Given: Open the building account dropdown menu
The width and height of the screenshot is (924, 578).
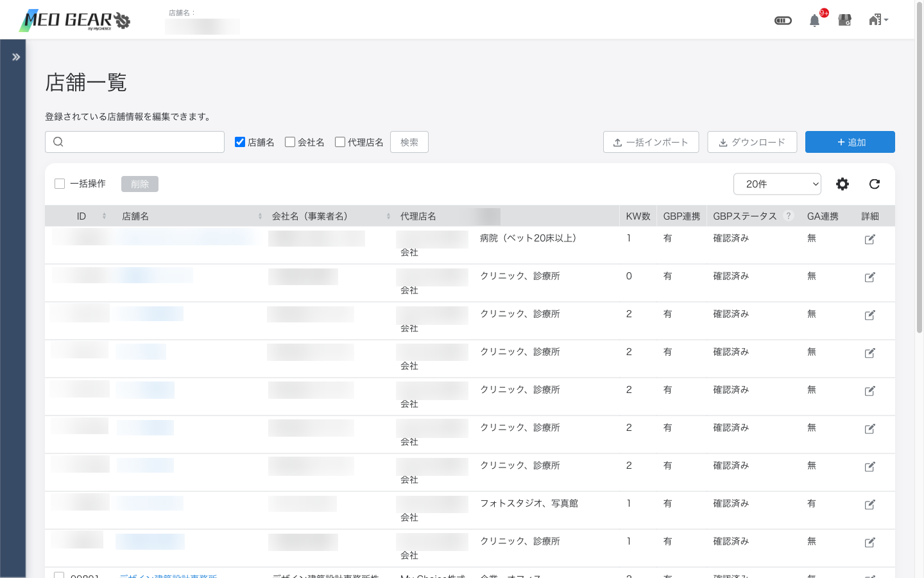Looking at the screenshot, I should 878,20.
